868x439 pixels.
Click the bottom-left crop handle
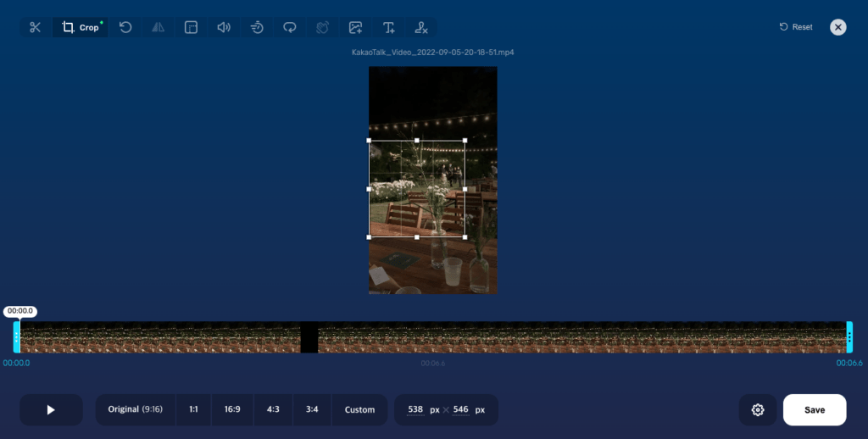click(370, 237)
